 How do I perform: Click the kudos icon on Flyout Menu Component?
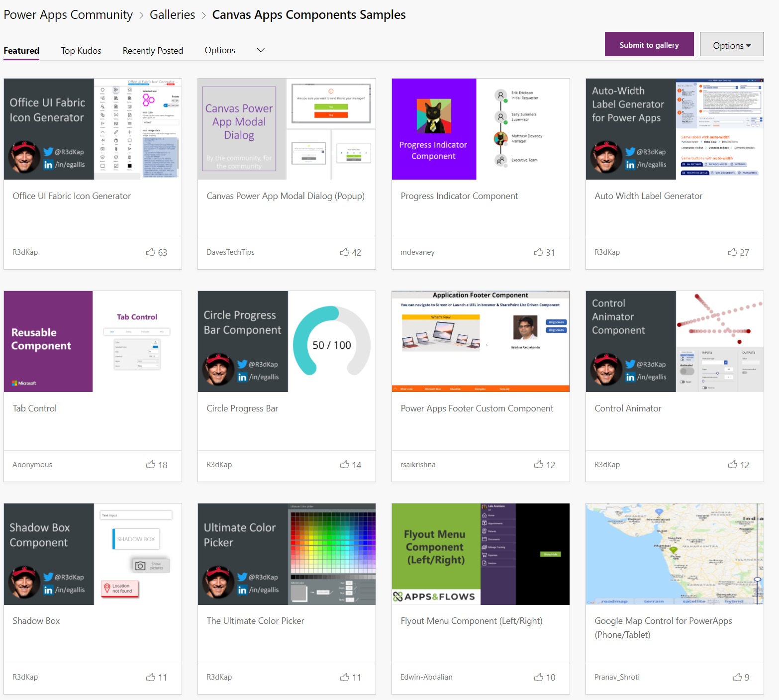pyautogui.click(x=538, y=677)
